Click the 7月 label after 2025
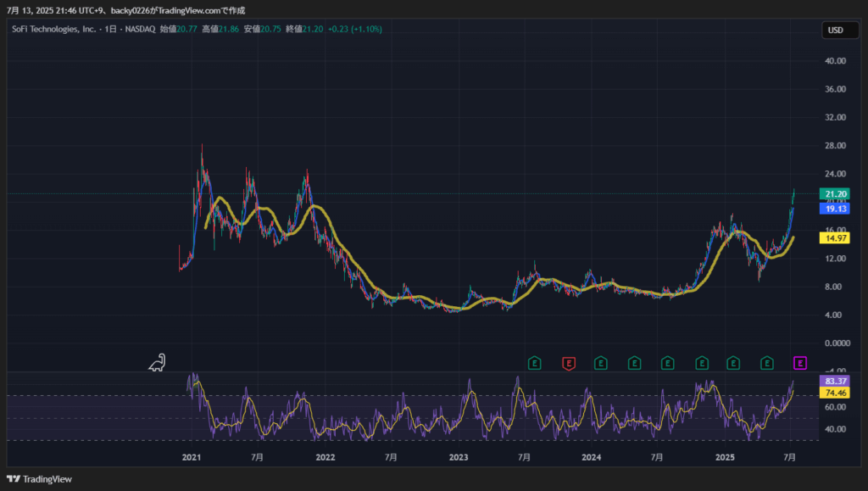Screen dimensions: 868x491 790,457
